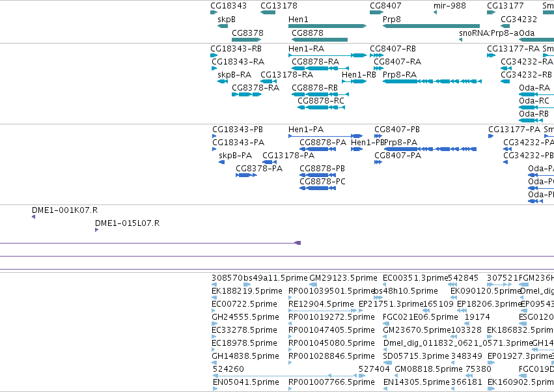This screenshot has width=554, height=392.
Task: Click the CG18343 gene feature
Action: coord(214,12)
